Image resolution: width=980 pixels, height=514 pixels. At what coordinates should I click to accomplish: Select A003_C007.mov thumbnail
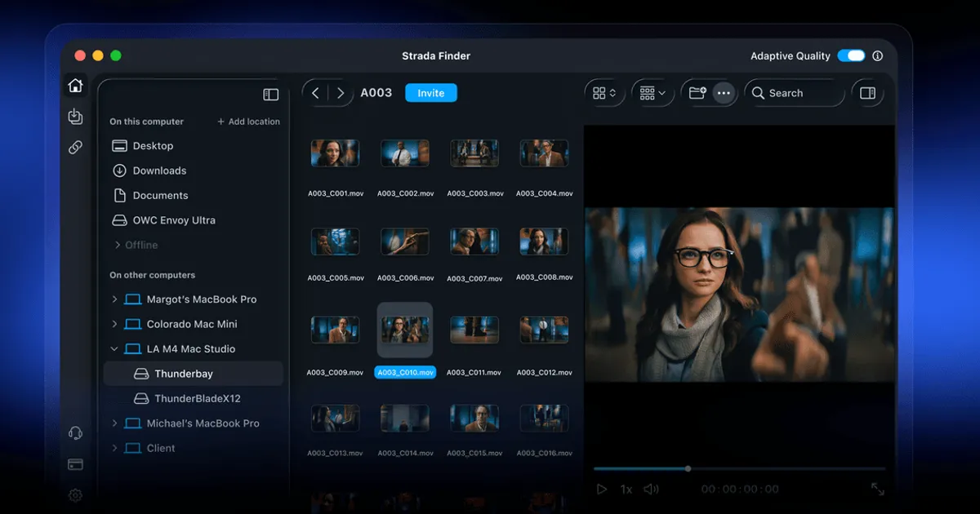click(474, 241)
